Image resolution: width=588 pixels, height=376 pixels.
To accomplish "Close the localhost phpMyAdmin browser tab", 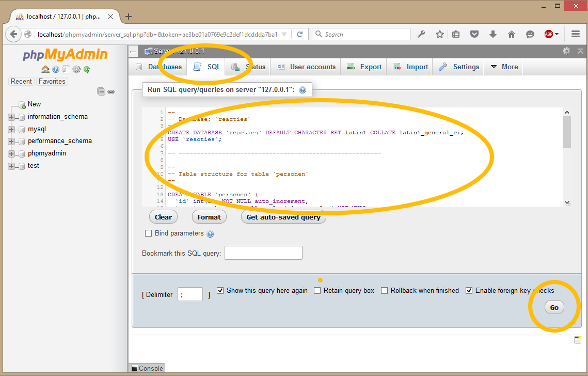I will 110,17.
